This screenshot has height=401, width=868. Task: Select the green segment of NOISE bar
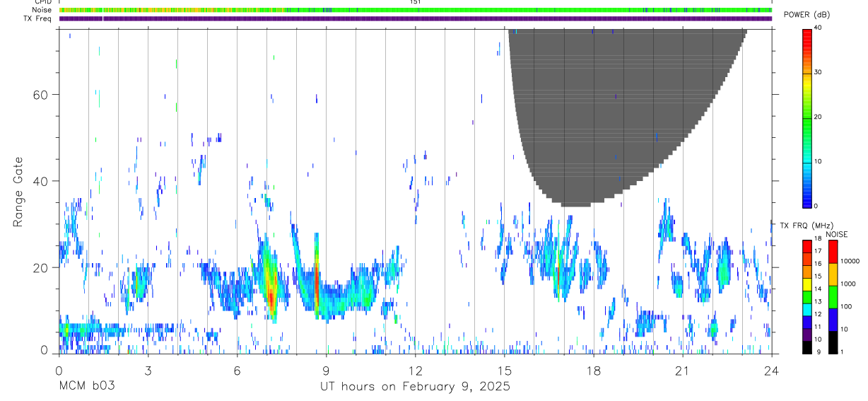coord(833,297)
